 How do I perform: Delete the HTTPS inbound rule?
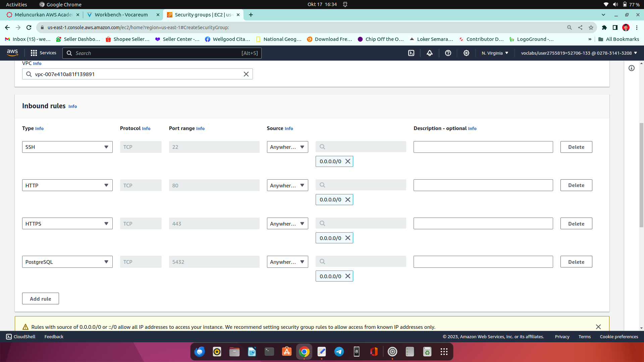[x=576, y=224]
